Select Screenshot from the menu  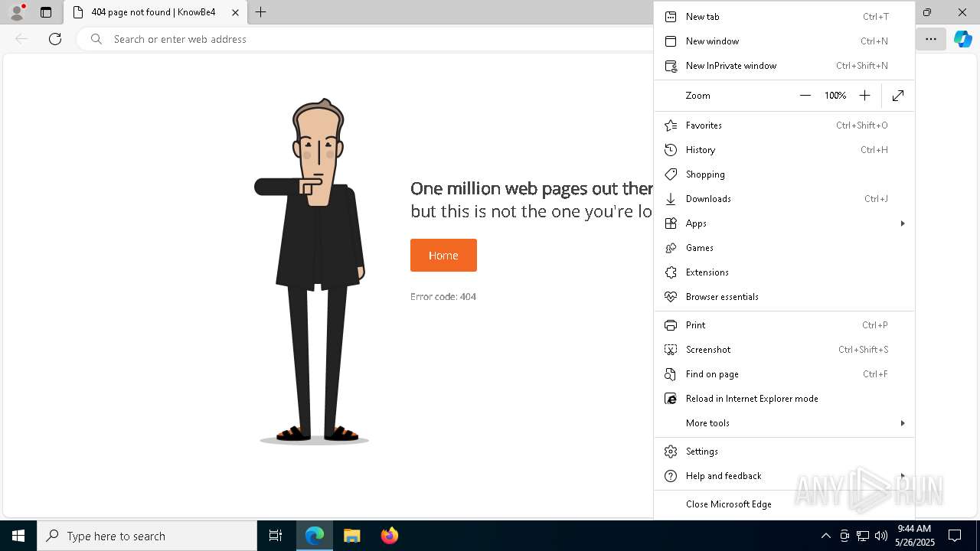point(784,350)
